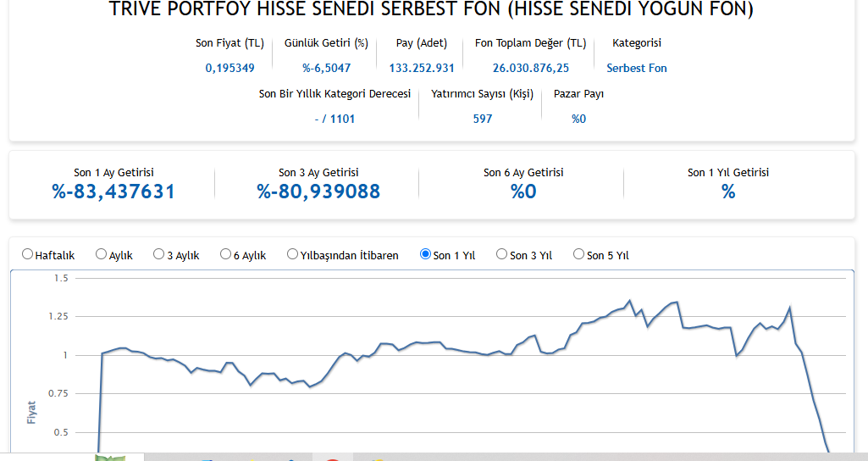Select the Haftalık radio button
The width and height of the screenshot is (868, 461).
point(28,254)
